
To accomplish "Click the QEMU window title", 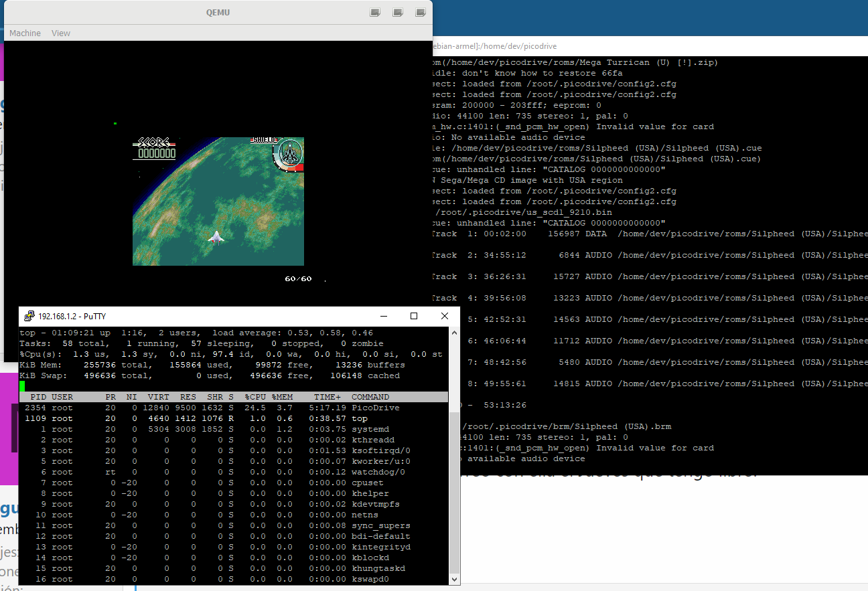I will (218, 13).
